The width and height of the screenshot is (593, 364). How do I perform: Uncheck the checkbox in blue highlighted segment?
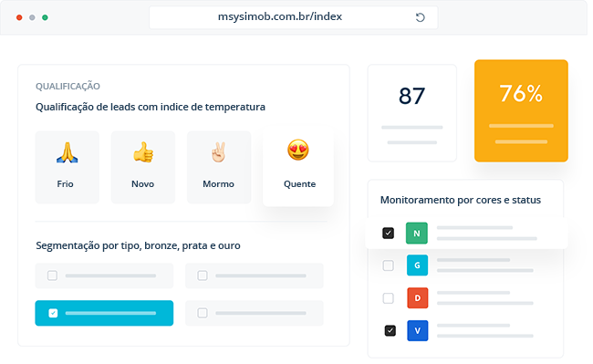53,313
